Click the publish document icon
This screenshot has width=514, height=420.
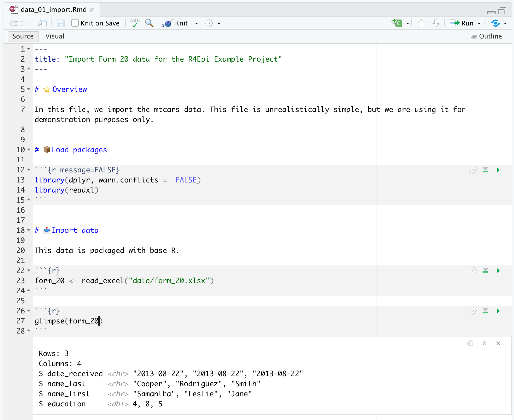[x=495, y=23]
